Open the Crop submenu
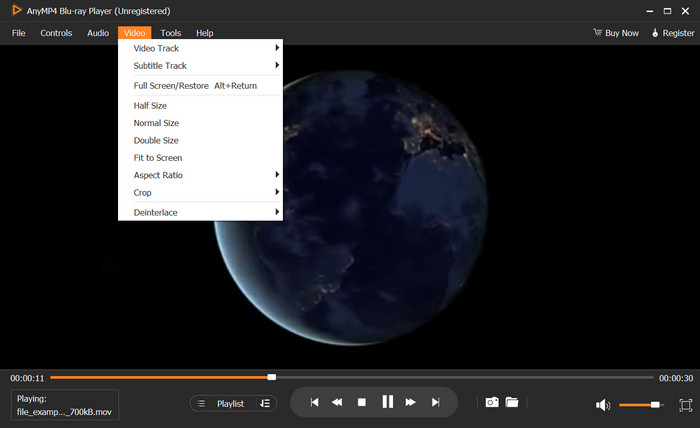The height and width of the screenshot is (428, 700). [x=200, y=192]
